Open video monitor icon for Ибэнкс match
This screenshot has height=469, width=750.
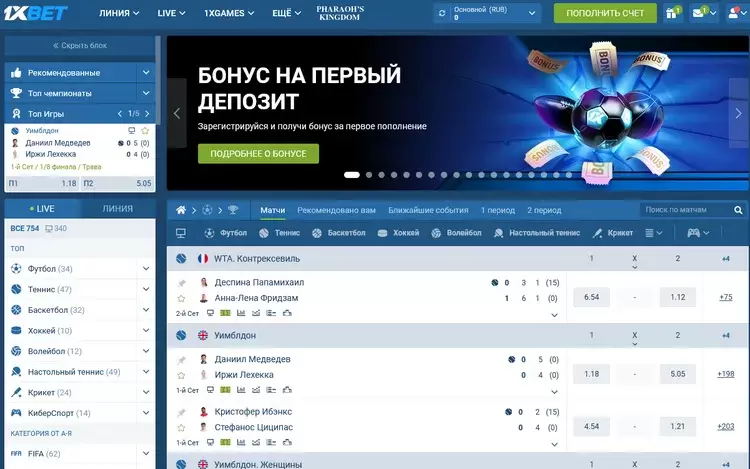point(210,443)
